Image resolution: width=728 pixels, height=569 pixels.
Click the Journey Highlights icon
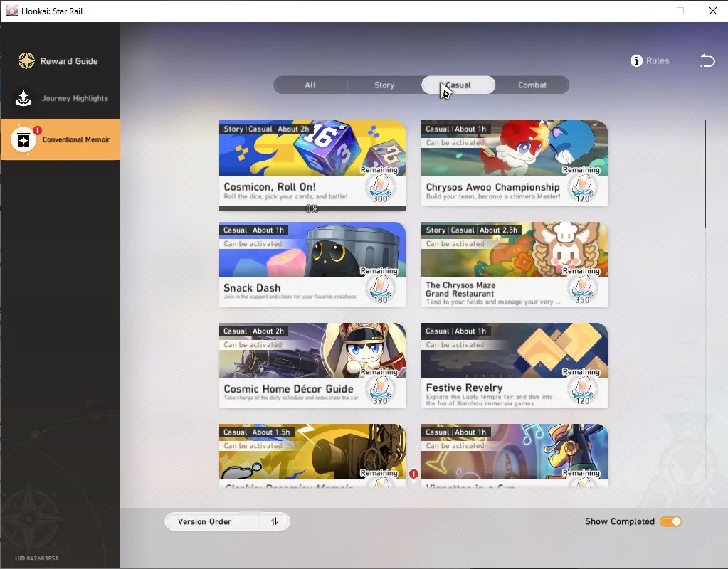coord(23,98)
